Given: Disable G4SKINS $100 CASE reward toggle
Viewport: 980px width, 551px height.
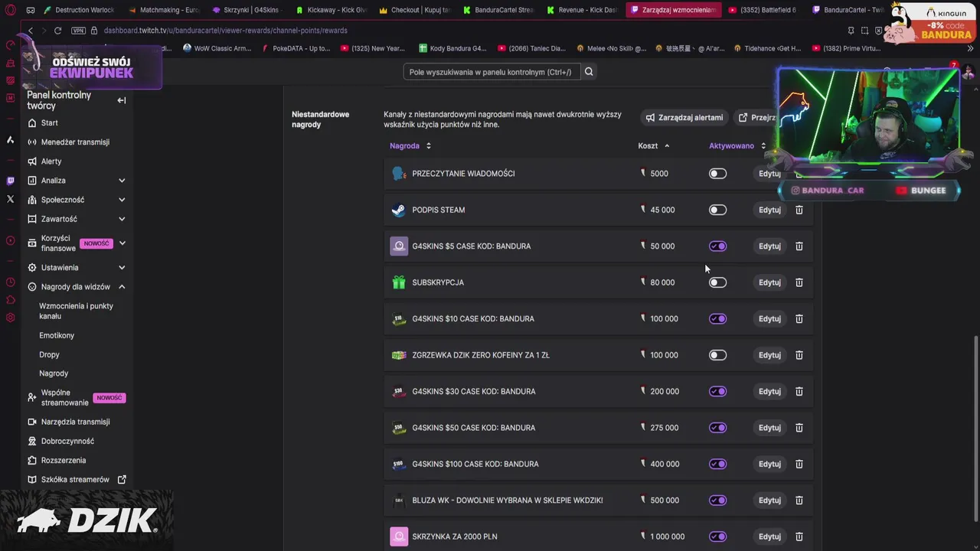Looking at the screenshot, I should [717, 464].
